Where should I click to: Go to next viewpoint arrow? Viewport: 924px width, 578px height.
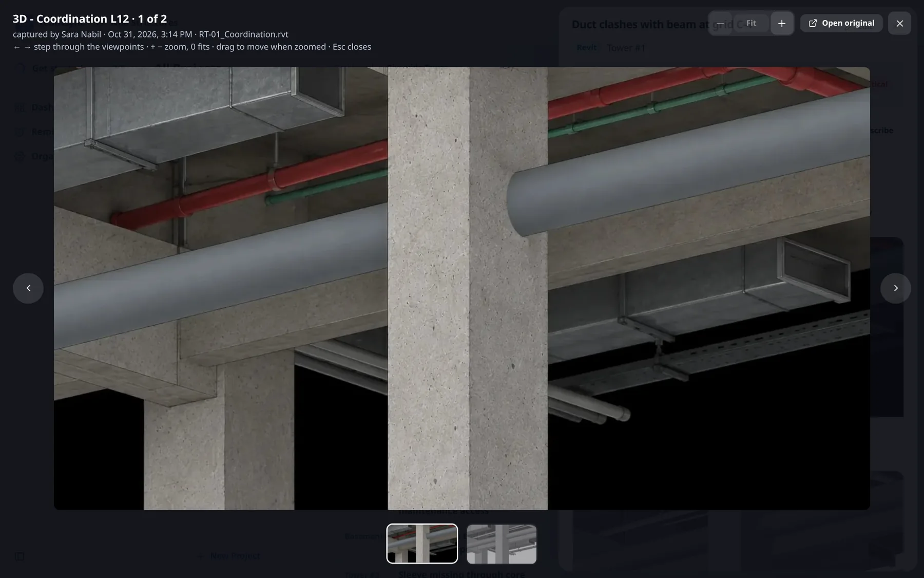pos(896,288)
